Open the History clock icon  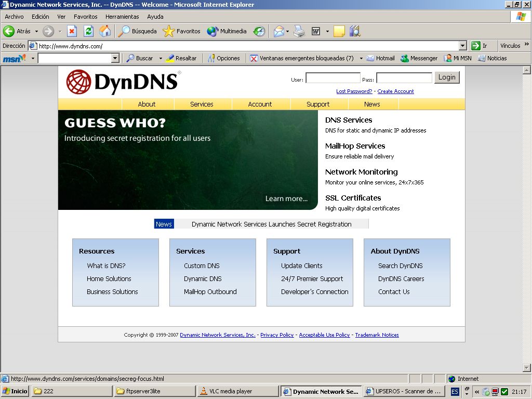259,31
